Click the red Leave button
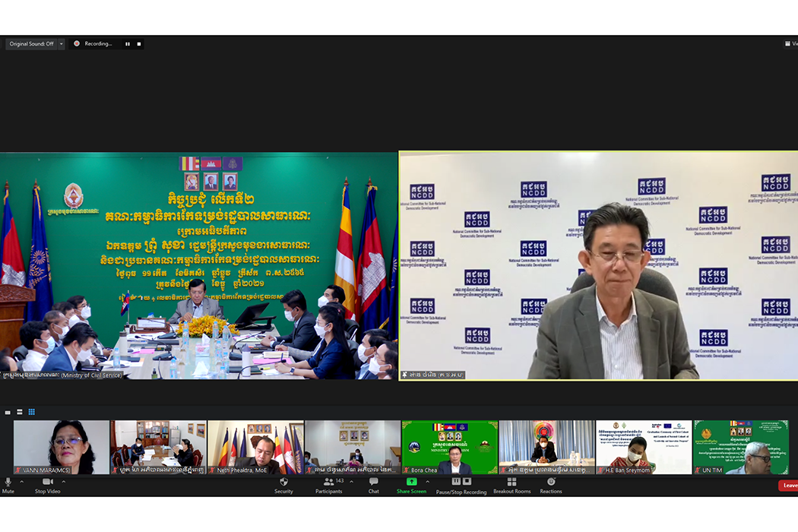Screen dimensions: 798x532 (x=789, y=486)
